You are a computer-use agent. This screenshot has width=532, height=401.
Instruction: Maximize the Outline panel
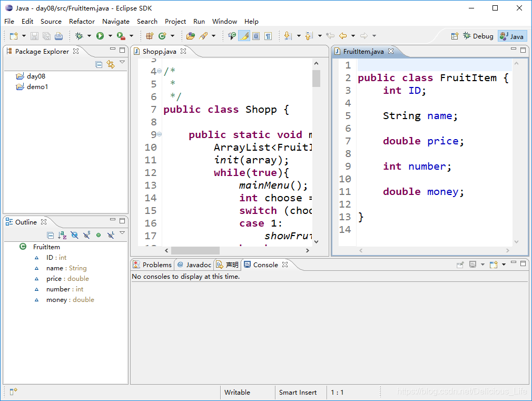coord(123,221)
